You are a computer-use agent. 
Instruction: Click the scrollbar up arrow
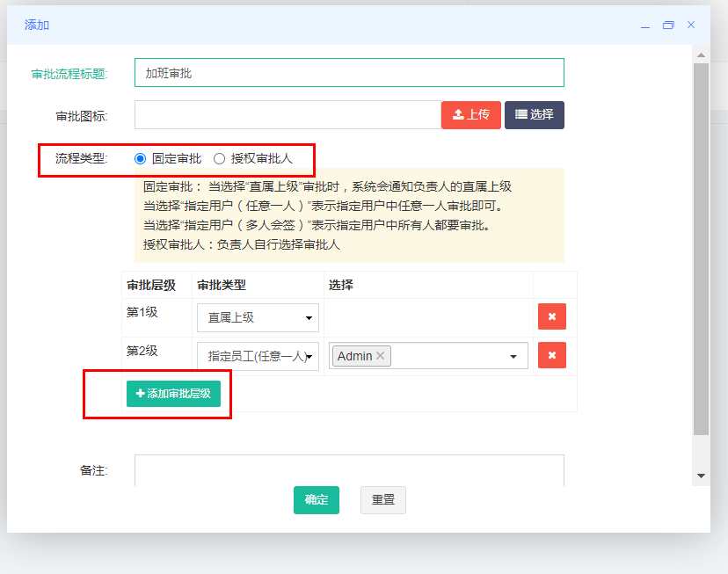point(701,54)
